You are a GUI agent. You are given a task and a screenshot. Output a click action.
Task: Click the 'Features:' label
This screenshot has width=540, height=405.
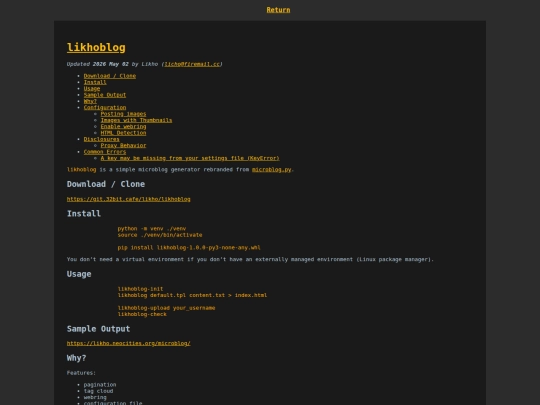[x=81, y=373]
